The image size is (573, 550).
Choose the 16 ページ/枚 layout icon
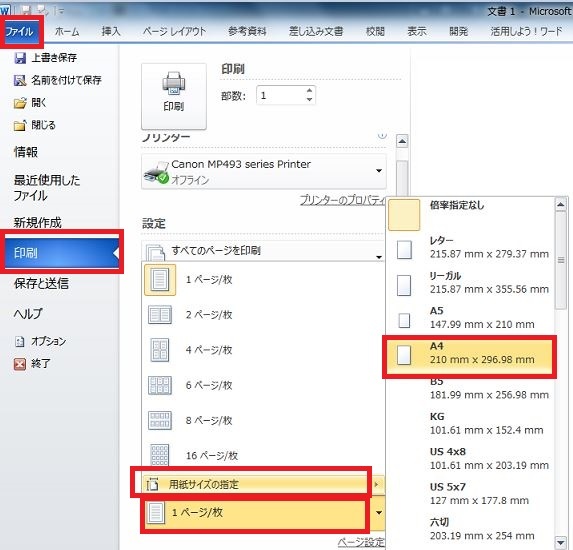pos(160,455)
